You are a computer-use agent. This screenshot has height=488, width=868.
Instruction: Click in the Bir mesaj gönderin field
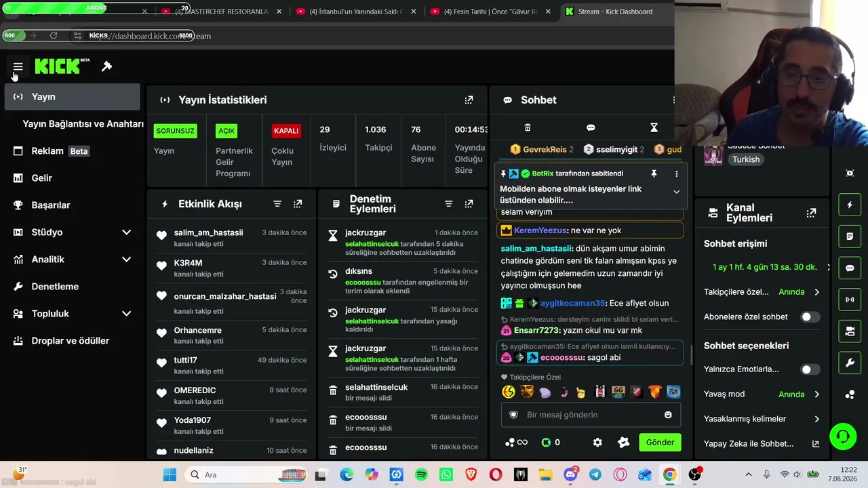point(591,415)
